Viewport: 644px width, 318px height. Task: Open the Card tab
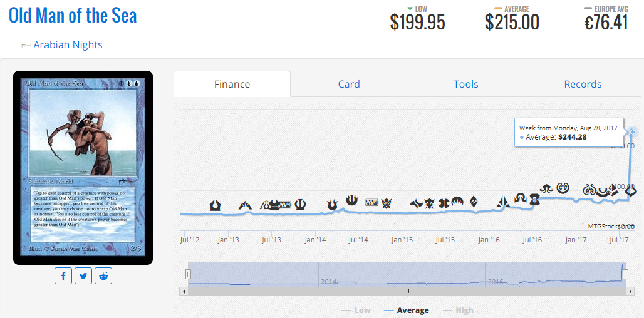tap(349, 84)
